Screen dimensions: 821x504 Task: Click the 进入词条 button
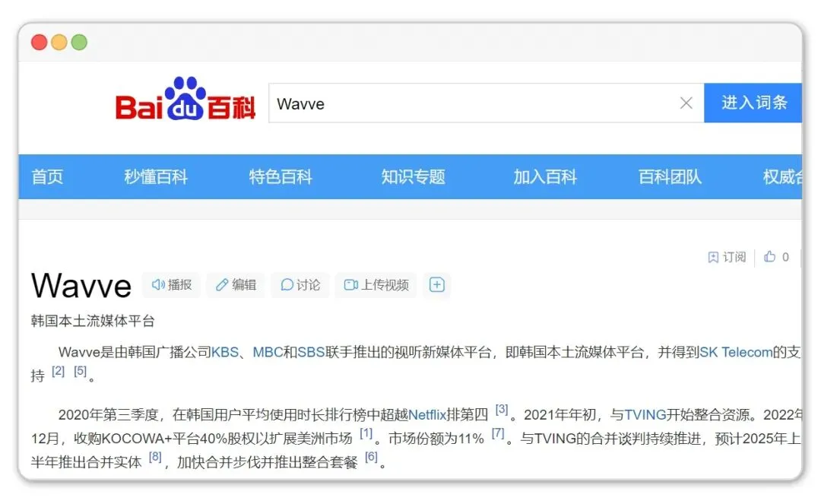click(753, 103)
